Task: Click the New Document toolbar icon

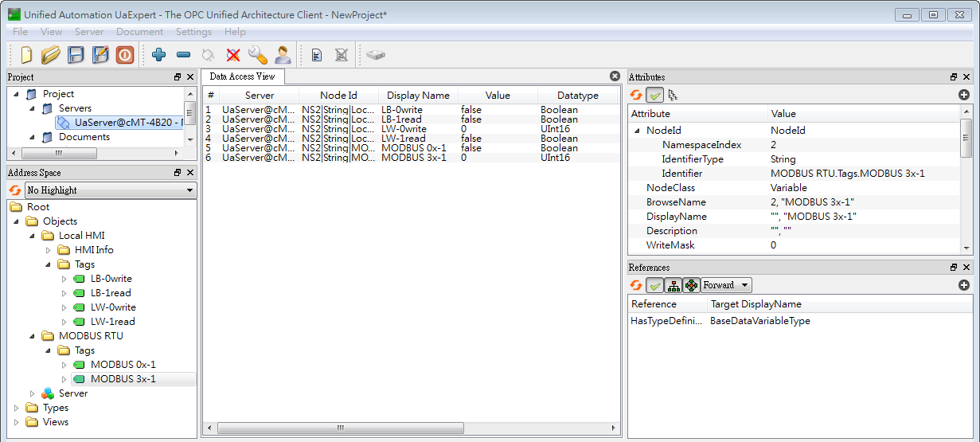Action: pyautogui.click(x=26, y=55)
